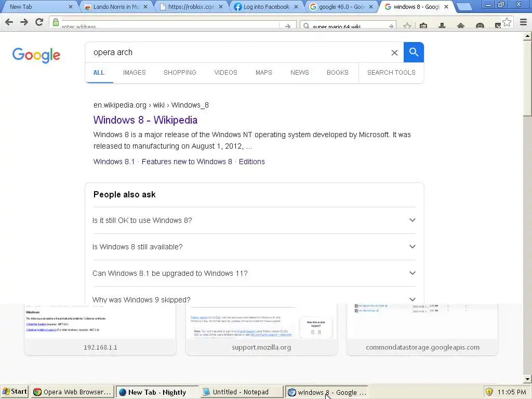Go back with the browser back arrow

click(x=9, y=22)
